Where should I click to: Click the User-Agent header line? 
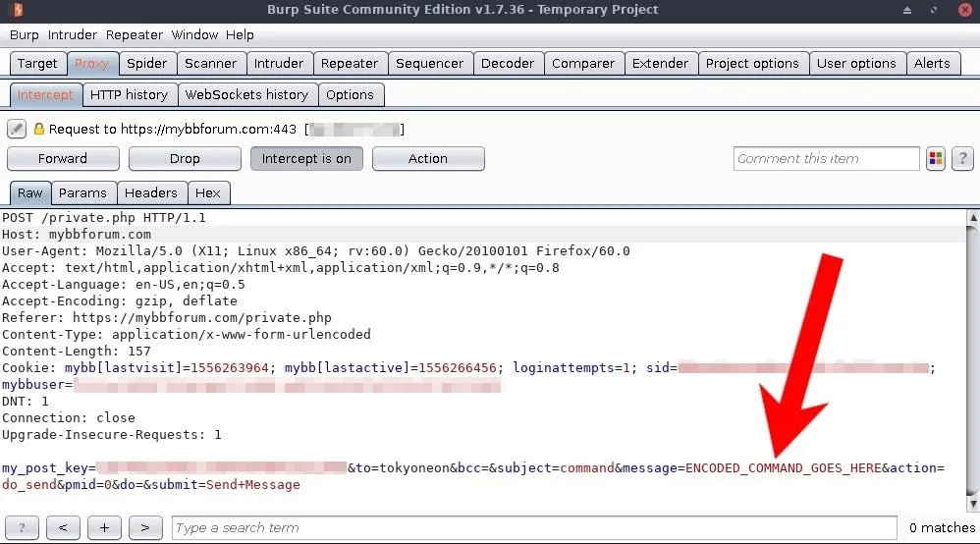(x=315, y=251)
